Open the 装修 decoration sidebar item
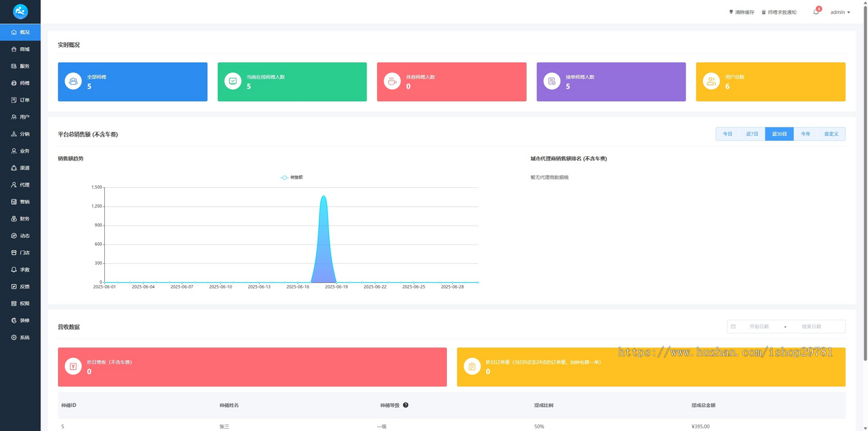This screenshot has height=431, width=868. coord(20,320)
